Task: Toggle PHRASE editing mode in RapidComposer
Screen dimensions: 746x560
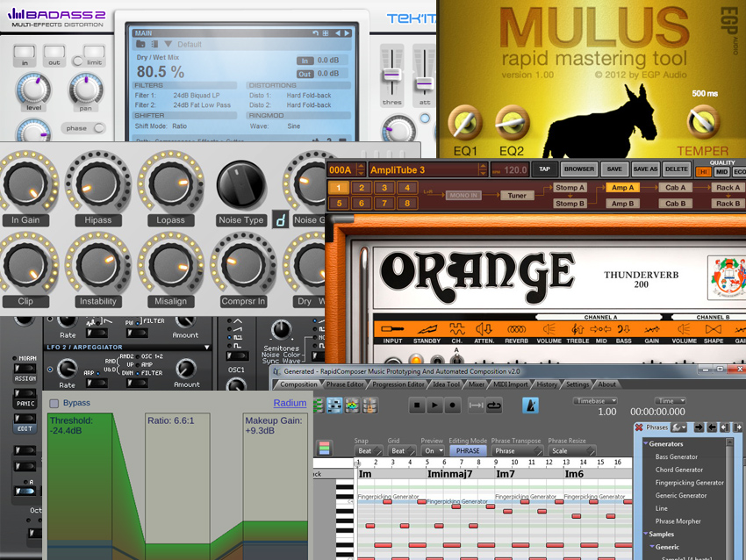Action: click(x=468, y=451)
